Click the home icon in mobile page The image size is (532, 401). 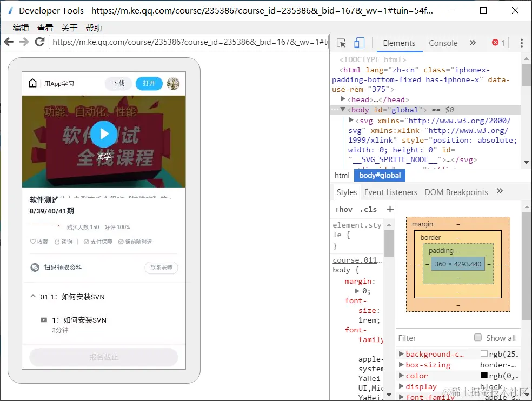pyautogui.click(x=32, y=83)
